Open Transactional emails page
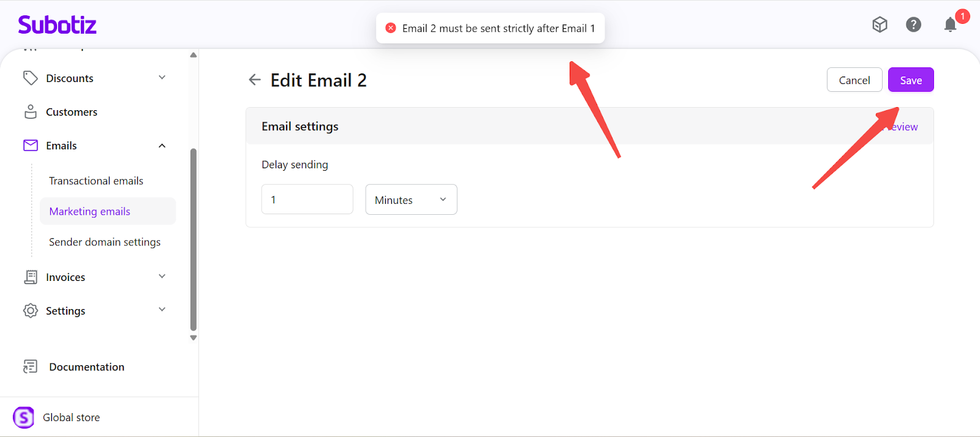The image size is (980, 437). [x=96, y=181]
